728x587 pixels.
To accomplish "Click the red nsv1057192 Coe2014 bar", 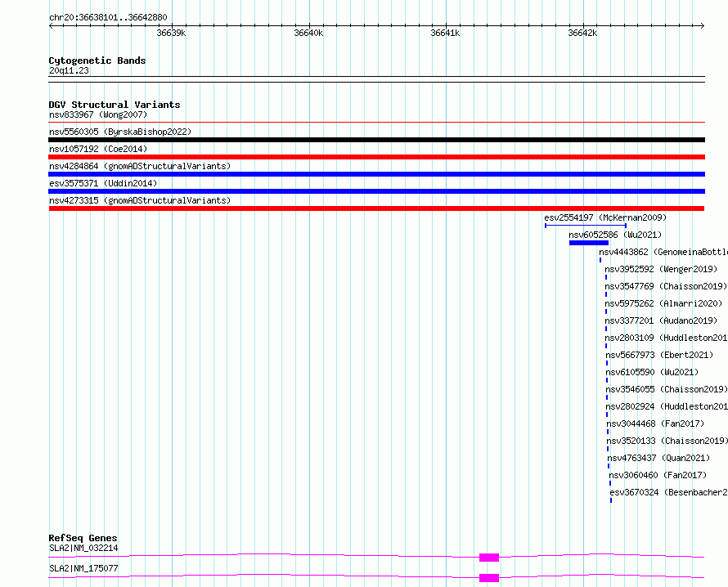I will click(376, 157).
